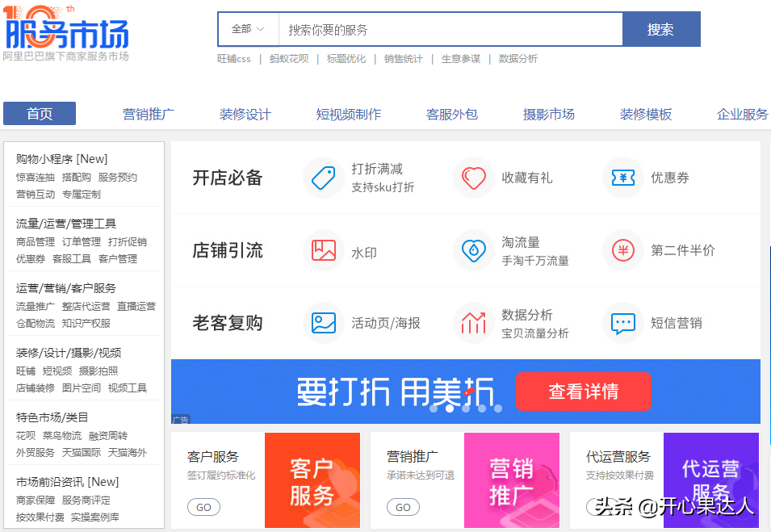771x532 pixels.
Task: Open 运营/营销/客户服务 sidebar category
Action: tap(66, 288)
